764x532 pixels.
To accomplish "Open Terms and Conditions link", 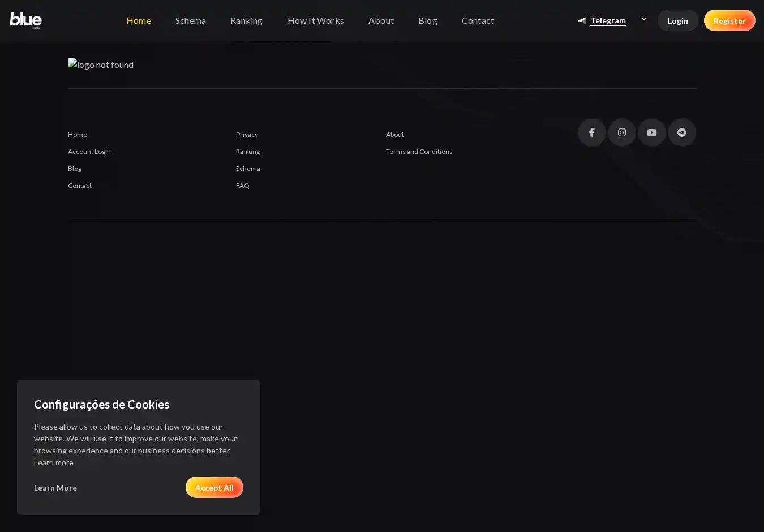I will 419,152.
